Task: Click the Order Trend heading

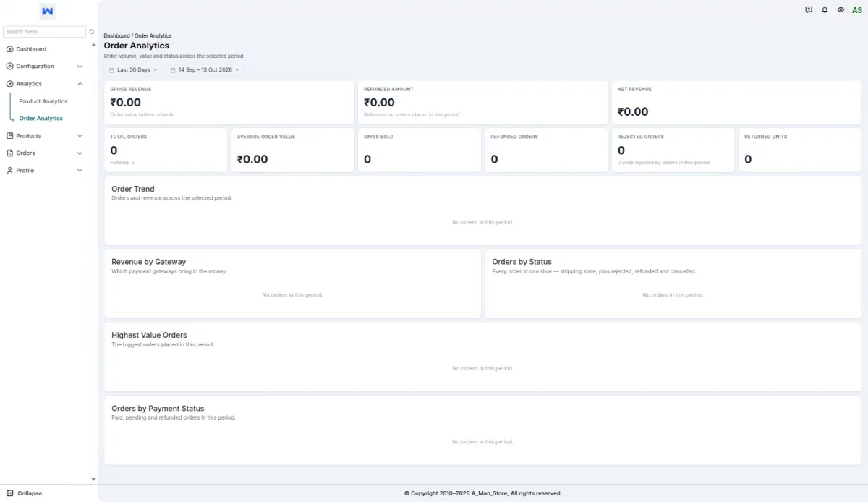Action: (133, 189)
